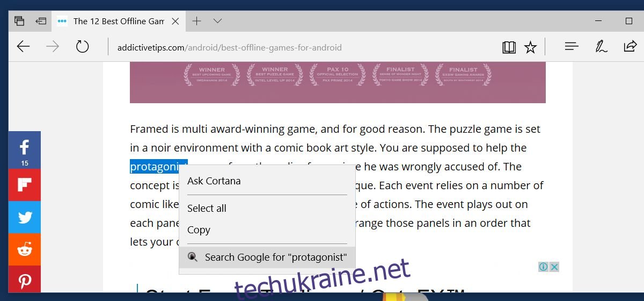Share article on Flipboard
The height and width of the screenshot is (301, 644).
click(x=25, y=185)
